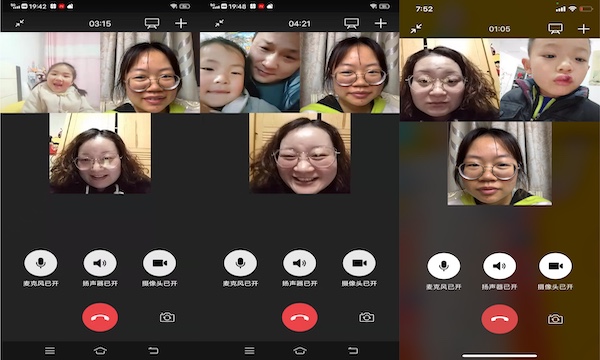Open screen casting in the 01:05 call
This screenshot has height=360, width=600.
555,29
